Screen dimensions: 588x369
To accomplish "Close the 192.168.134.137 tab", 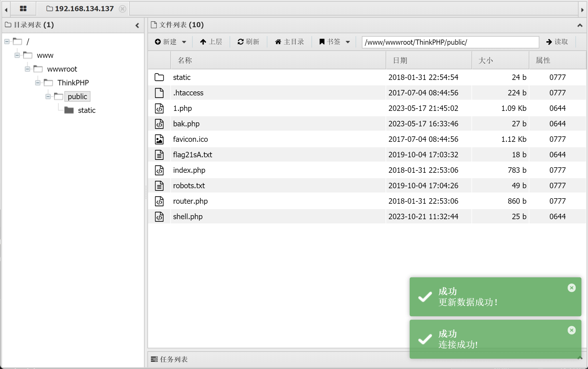I will (122, 9).
